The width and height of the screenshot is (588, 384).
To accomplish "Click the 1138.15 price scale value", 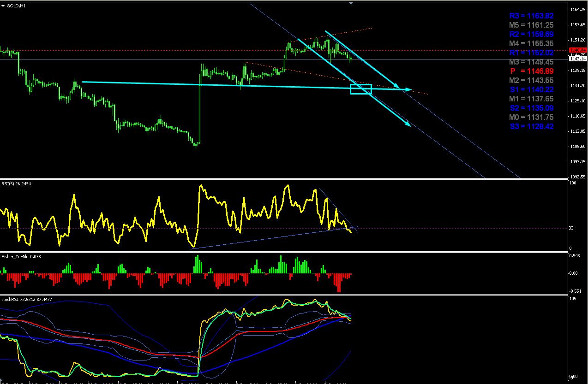I will (x=578, y=71).
